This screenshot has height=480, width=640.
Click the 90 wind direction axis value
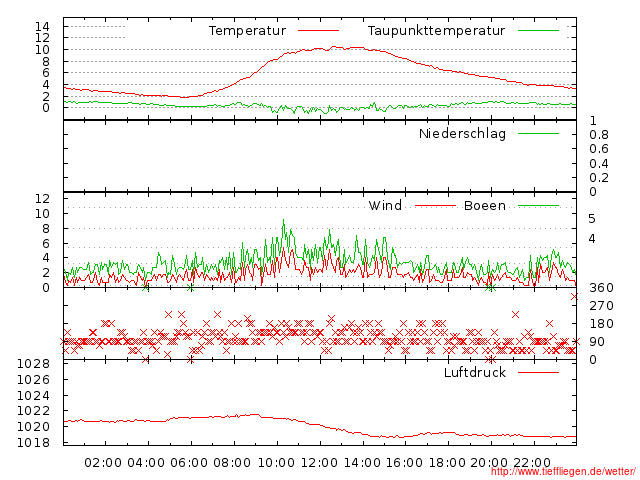click(x=597, y=342)
